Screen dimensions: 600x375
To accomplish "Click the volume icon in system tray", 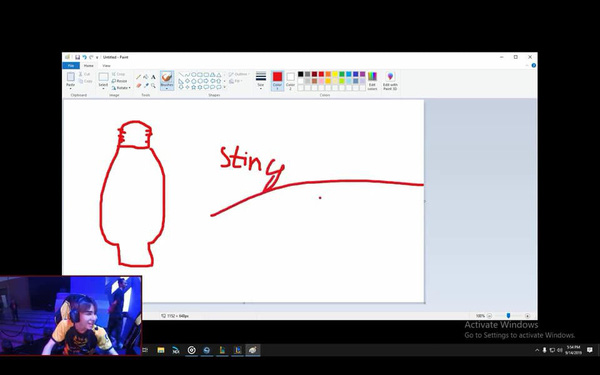I will (x=560, y=350).
